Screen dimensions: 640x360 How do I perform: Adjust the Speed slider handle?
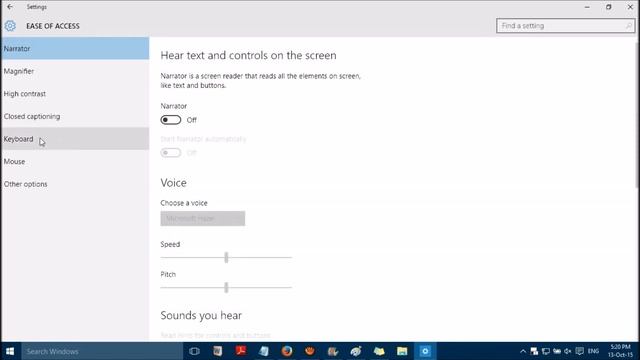click(226, 258)
